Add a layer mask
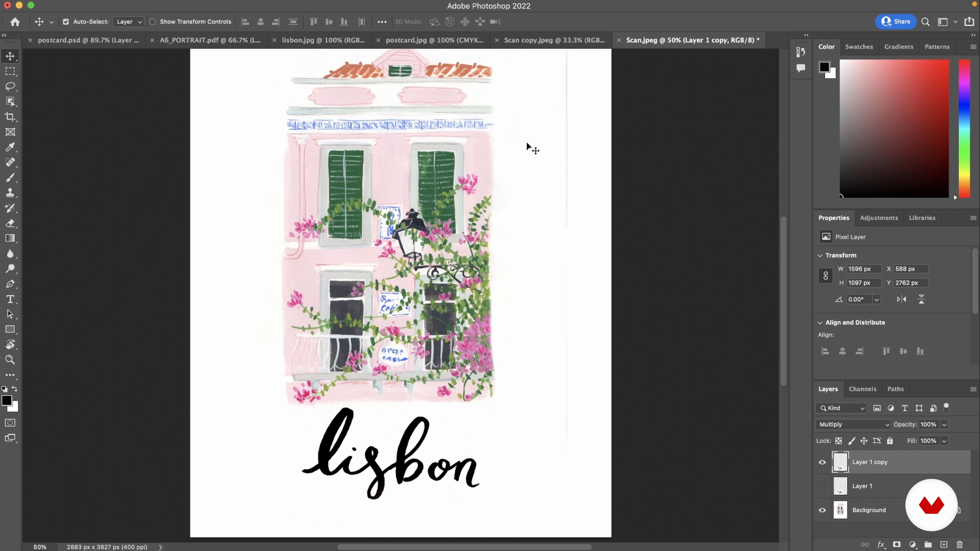Image resolution: width=980 pixels, height=551 pixels. point(897,544)
